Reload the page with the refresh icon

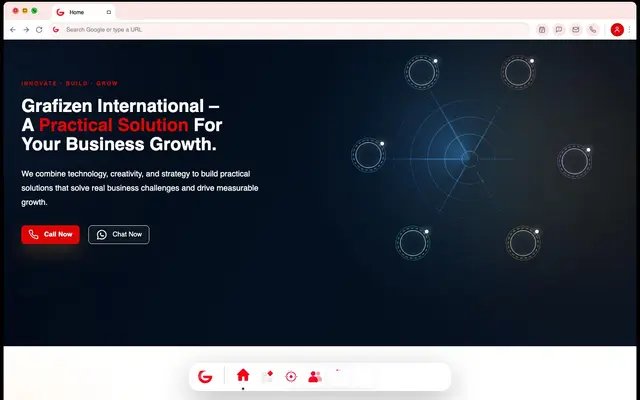coord(39,30)
